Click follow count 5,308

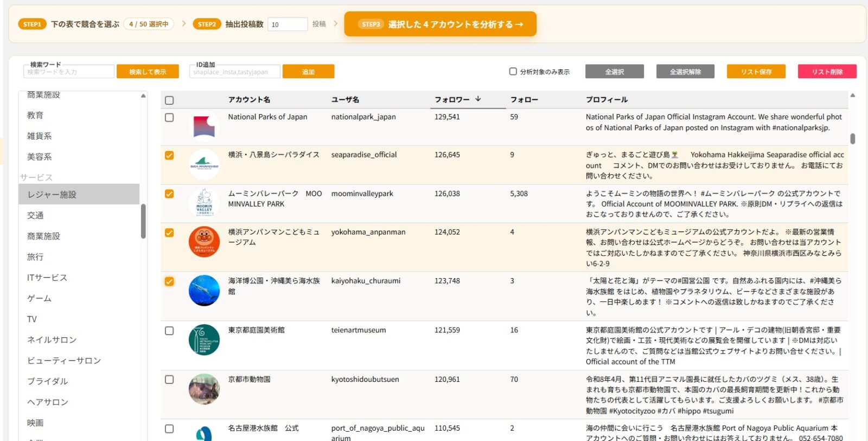(519, 193)
